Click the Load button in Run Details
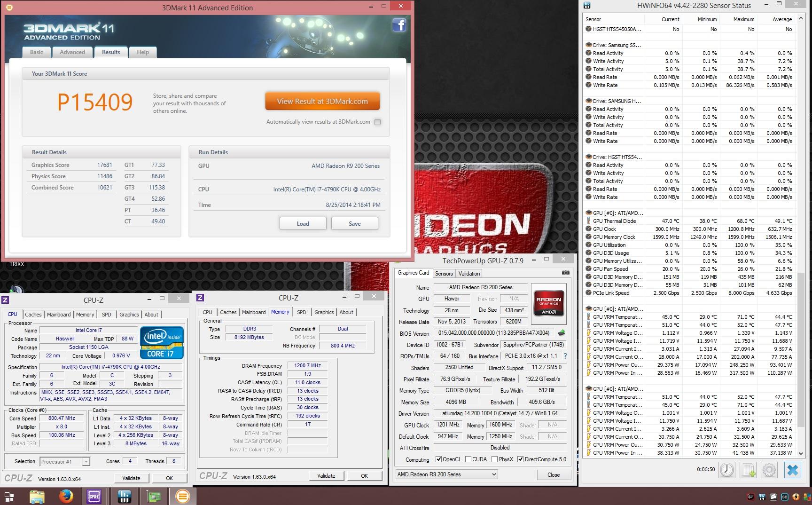This screenshot has height=505, width=812. pos(303,223)
